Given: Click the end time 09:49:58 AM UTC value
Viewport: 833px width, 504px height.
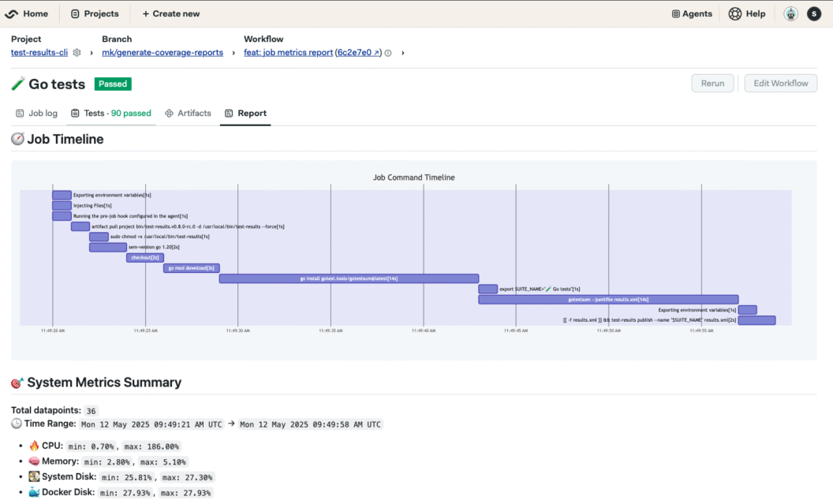Looking at the screenshot, I should coord(310,424).
